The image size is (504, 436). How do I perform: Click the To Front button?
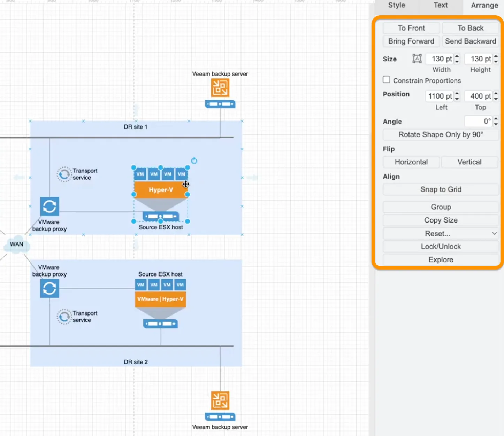(411, 28)
